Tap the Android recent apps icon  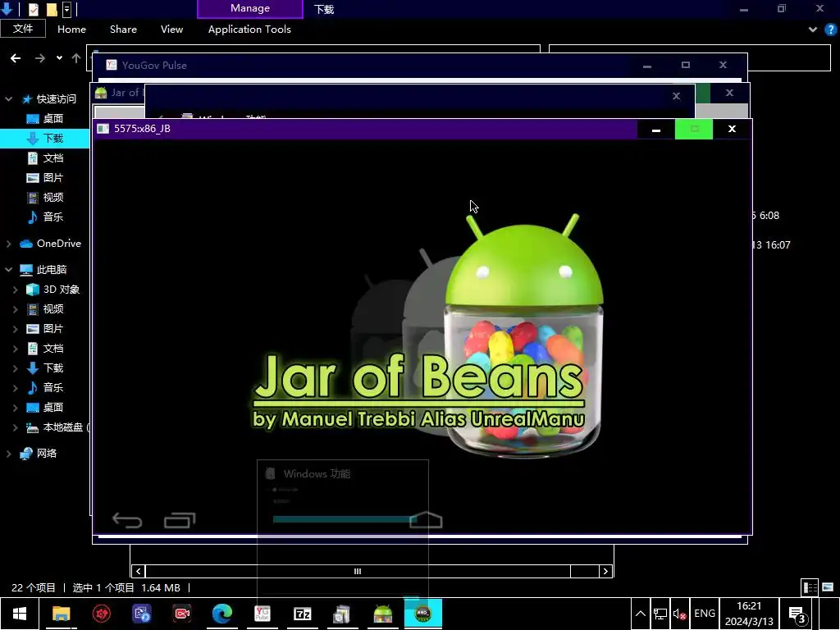click(180, 520)
